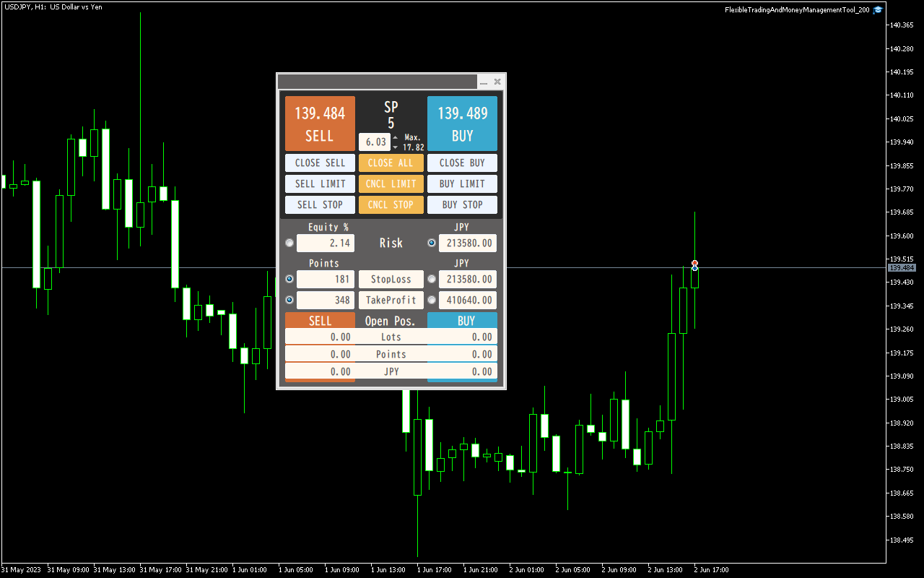Image resolution: width=924 pixels, height=578 pixels.
Task: Click the USDJPY, H1 chart title
Action: (52, 7)
